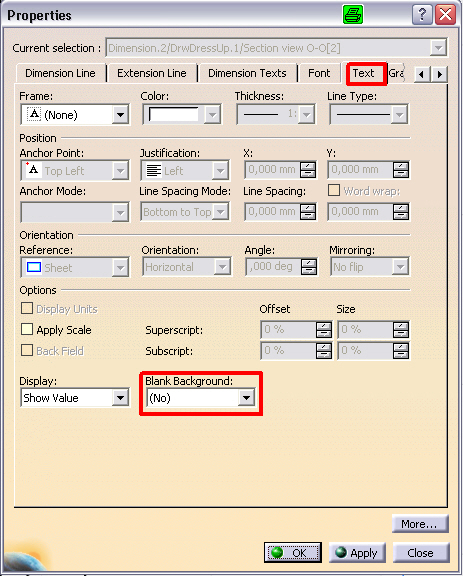Click the More... button
The height and width of the screenshot is (576, 463).
pyautogui.click(x=420, y=524)
